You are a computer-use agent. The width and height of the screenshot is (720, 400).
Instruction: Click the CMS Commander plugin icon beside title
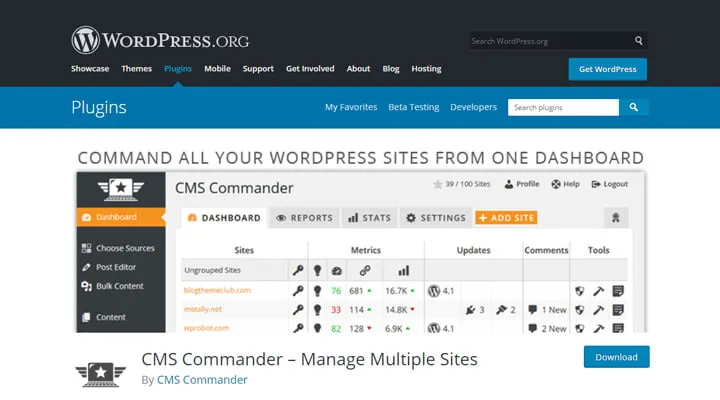pos(101,374)
